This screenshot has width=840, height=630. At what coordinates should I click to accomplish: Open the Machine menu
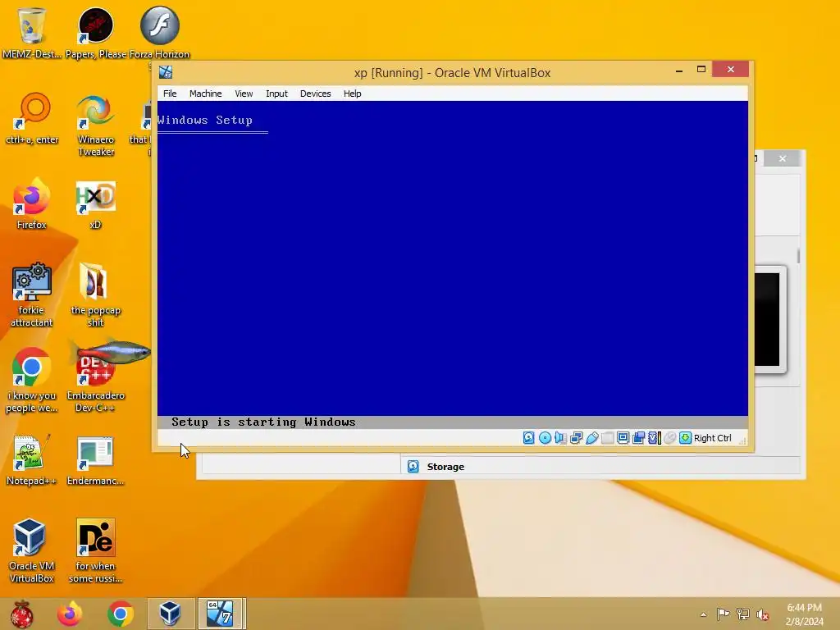205,94
